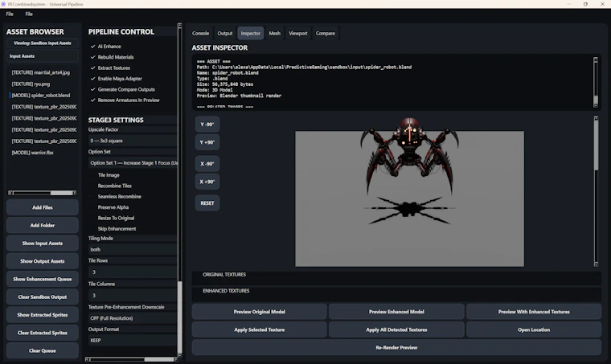This screenshot has width=611, height=364.
Task: Click the RESET rotation button
Action: pos(207,203)
